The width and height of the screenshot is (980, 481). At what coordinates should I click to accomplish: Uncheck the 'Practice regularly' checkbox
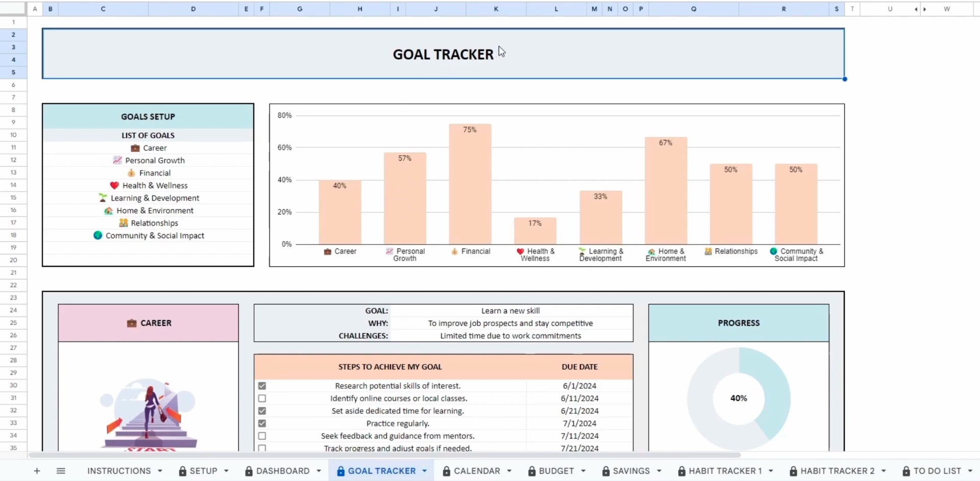click(x=262, y=423)
